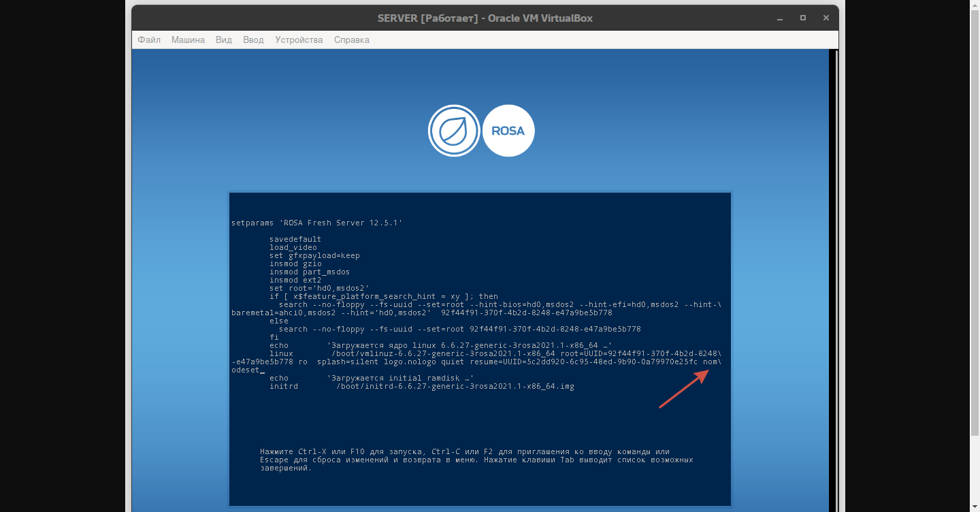This screenshot has height=512, width=980.
Task: Open the Устройства menu
Action: pyautogui.click(x=299, y=39)
